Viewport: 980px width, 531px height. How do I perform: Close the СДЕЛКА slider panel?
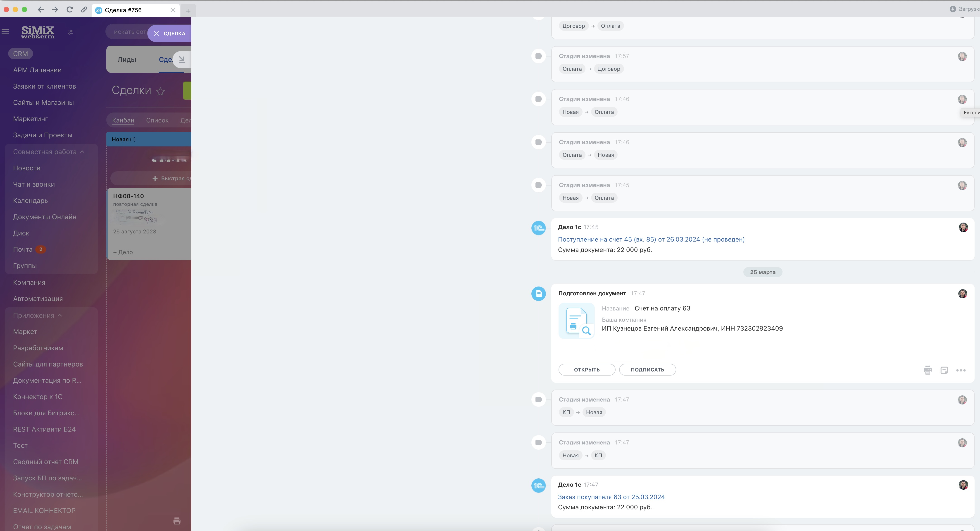(x=156, y=33)
